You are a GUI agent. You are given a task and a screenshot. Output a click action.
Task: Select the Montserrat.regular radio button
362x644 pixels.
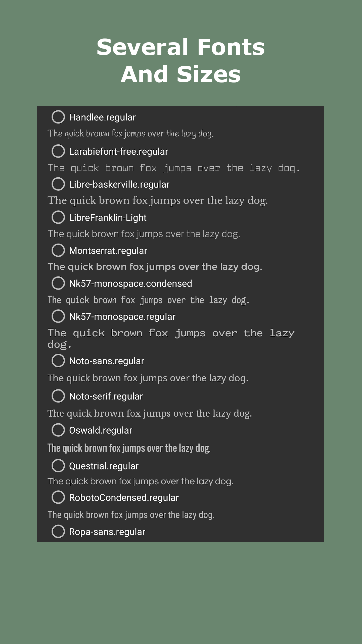58,250
